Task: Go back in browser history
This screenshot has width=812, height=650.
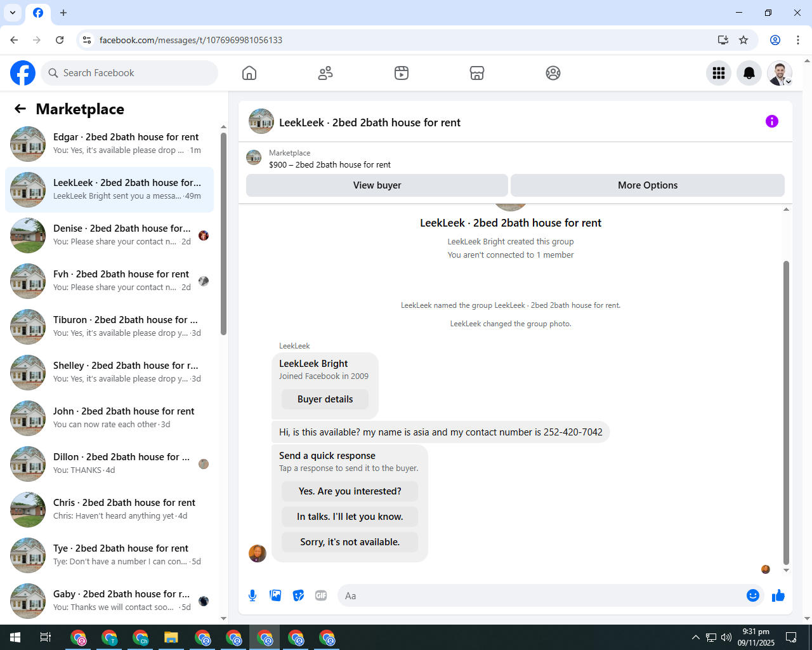Action: tap(14, 40)
